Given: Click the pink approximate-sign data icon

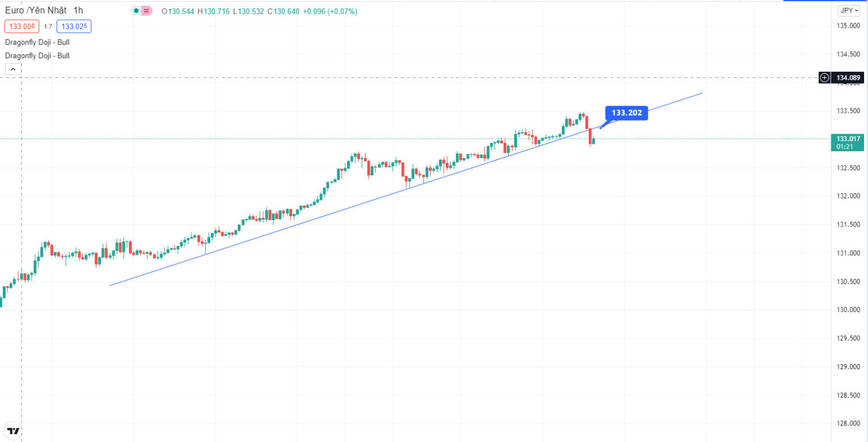Looking at the screenshot, I should (x=146, y=11).
